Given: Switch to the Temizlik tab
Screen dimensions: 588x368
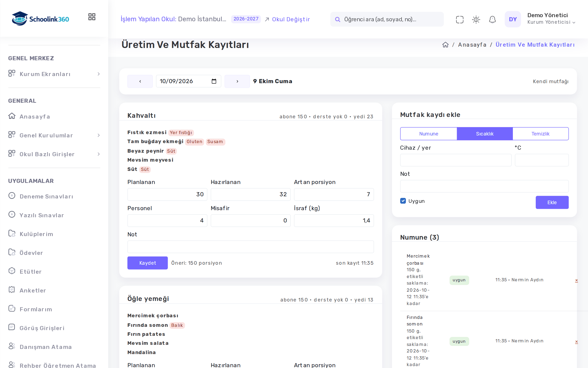Looking at the screenshot, I should (x=540, y=134).
